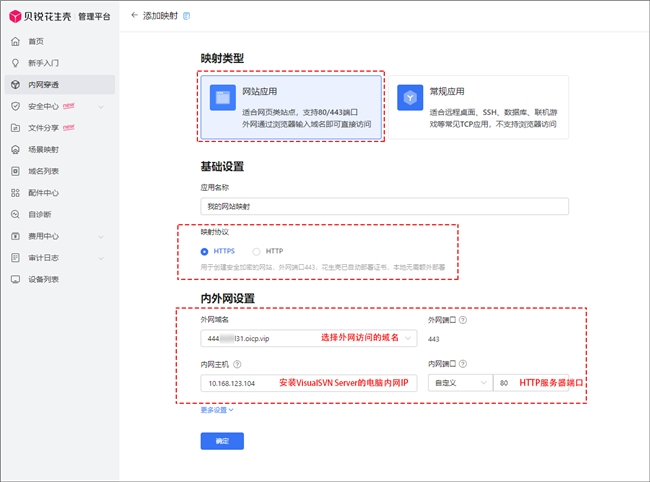Image resolution: width=650 pixels, height=482 pixels.
Task: Choose the 常规应用 mapping type card
Action: pyautogui.click(x=478, y=107)
